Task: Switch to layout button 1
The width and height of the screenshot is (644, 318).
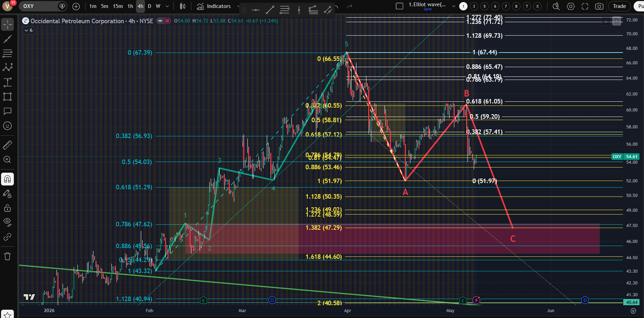Action: coord(463,6)
